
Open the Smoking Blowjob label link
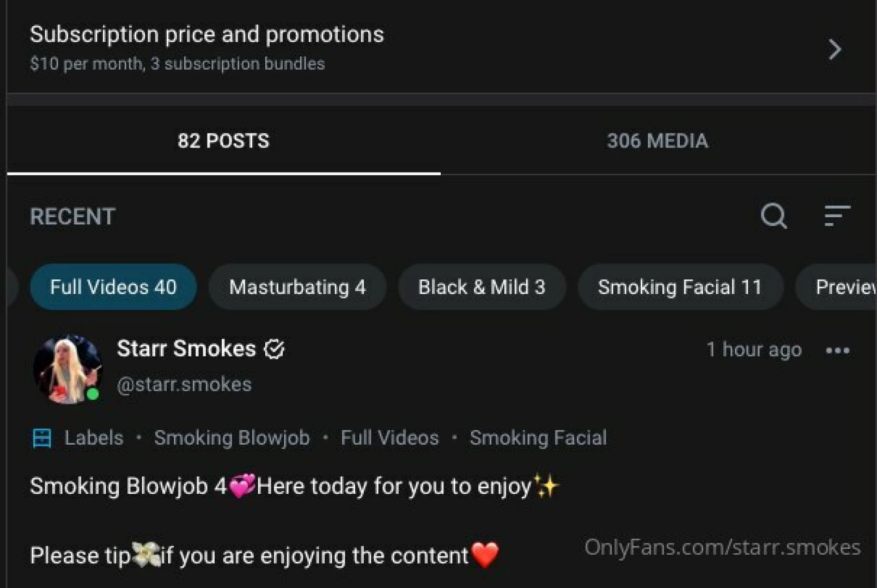tap(232, 437)
